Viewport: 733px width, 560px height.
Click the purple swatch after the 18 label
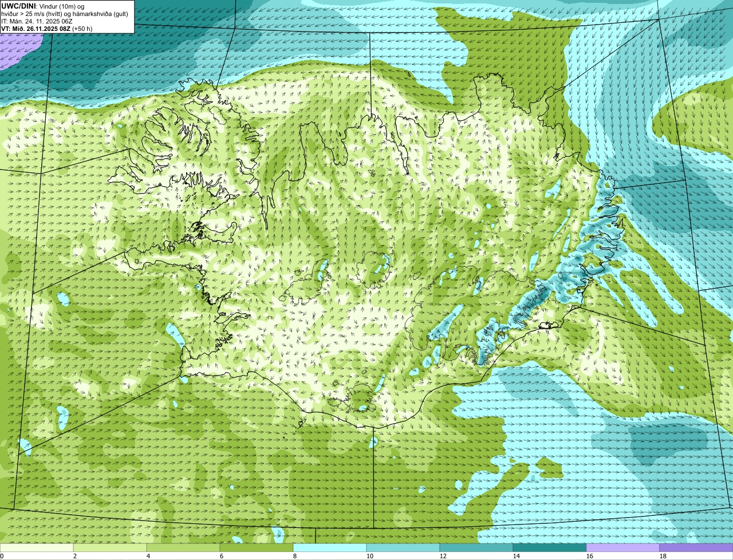tap(696, 548)
